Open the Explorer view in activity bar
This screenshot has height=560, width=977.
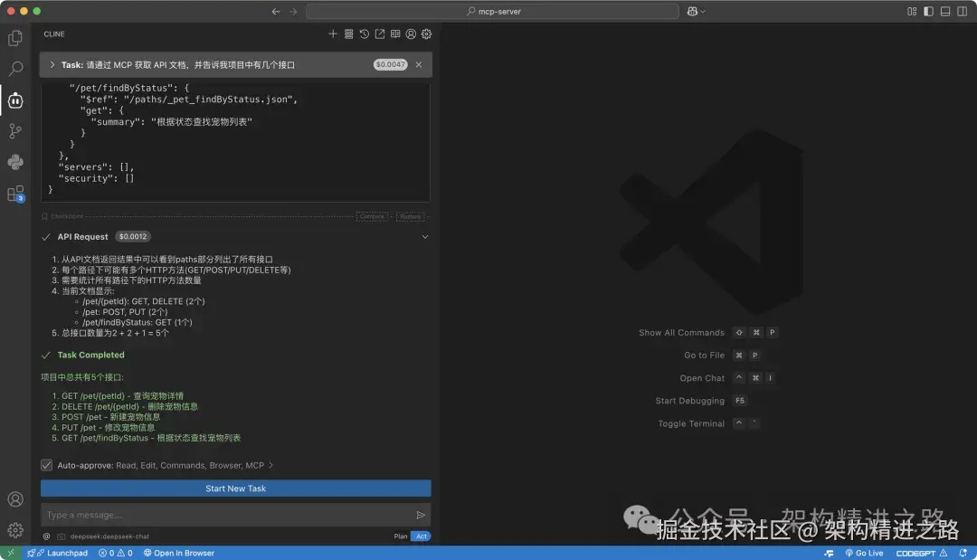15,38
